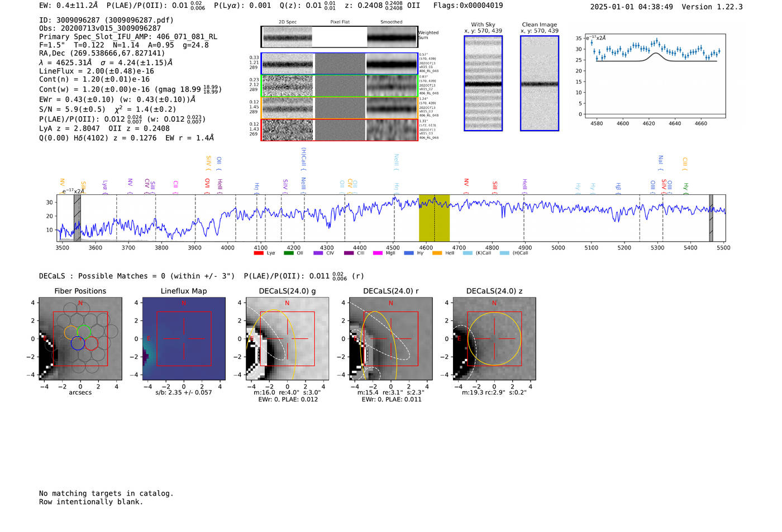The image size is (782, 532).
Task: Open the DECaLS(24.0) g image
Action: coord(287,339)
